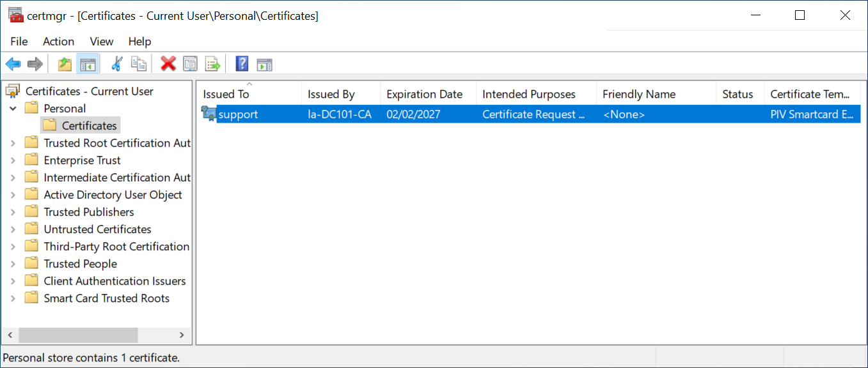Image resolution: width=868 pixels, height=368 pixels.
Task: Click the Up One Level folder icon
Action: point(65,64)
